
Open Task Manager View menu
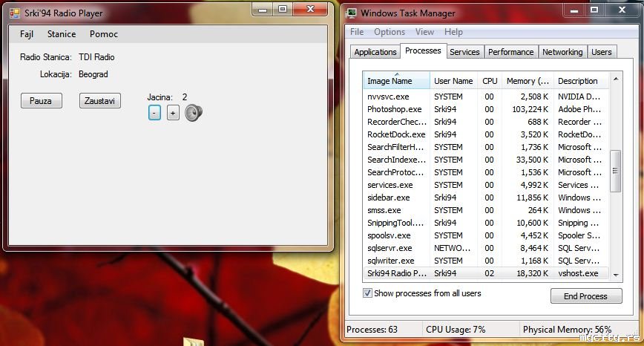coord(424,32)
